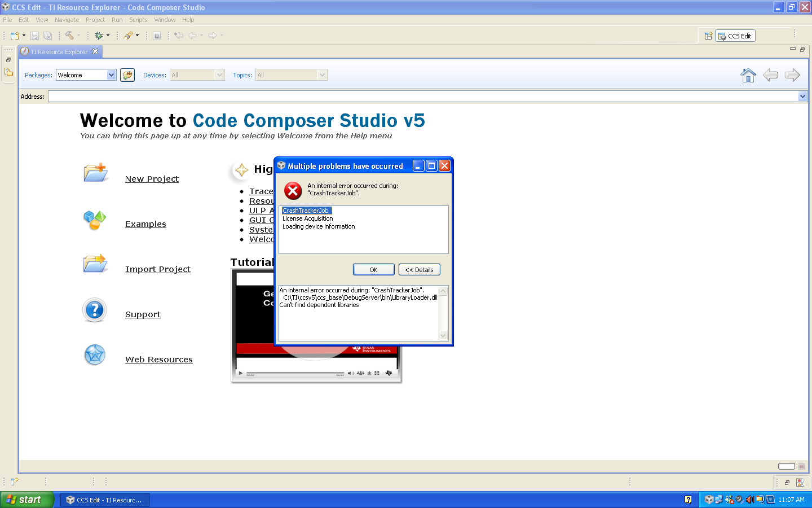This screenshot has height=508, width=812.
Task: Open the Examples link
Action: tap(145, 224)
